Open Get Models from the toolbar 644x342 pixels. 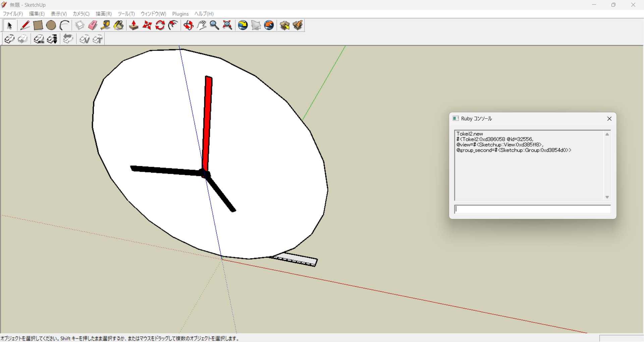coord(284,25)
